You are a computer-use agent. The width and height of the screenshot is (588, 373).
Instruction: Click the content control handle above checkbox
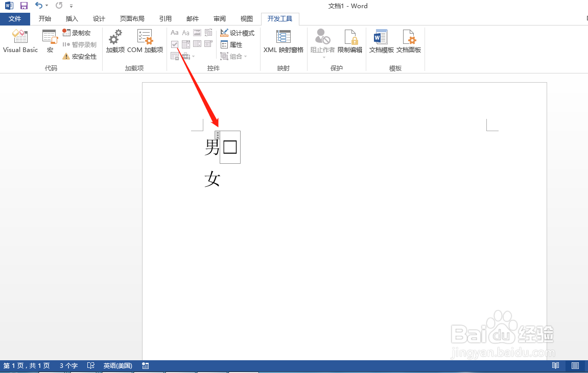tap(217, 135)
